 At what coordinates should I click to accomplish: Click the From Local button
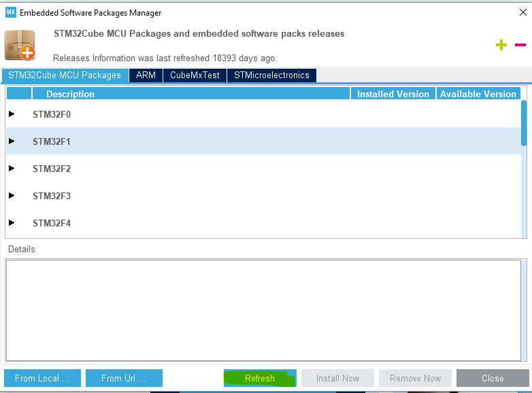tap(42, 378)
